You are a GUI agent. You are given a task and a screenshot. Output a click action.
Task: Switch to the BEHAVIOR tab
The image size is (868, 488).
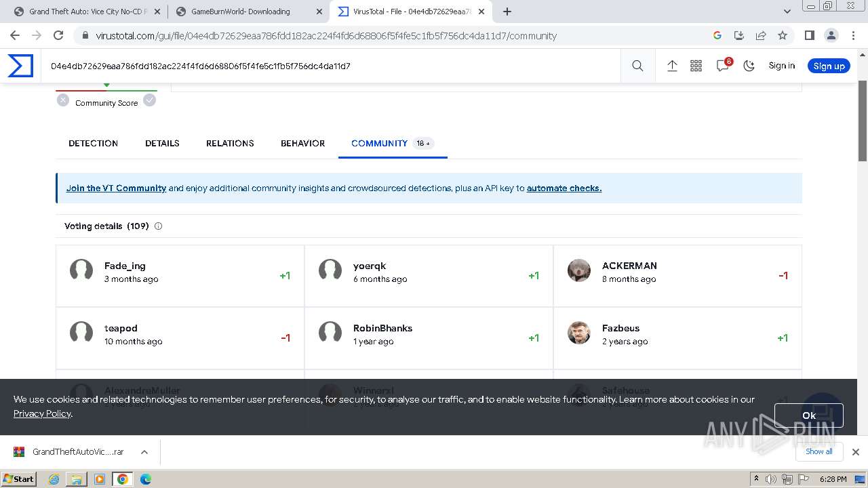point(303,143)
